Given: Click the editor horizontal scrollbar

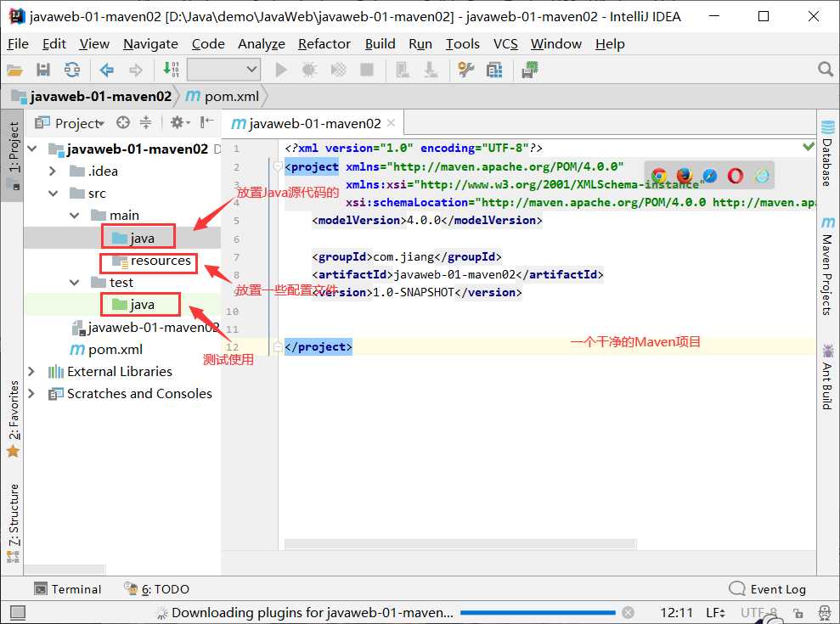Looking at the screenshot, I should 459,544.
